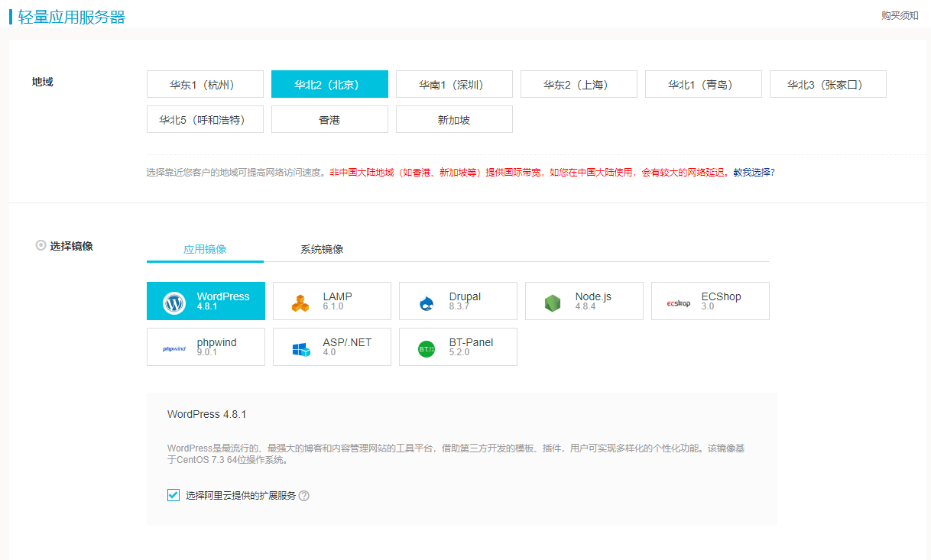Click the ECShop logo icon
931x560 pixels.
[x=678, y=303]
